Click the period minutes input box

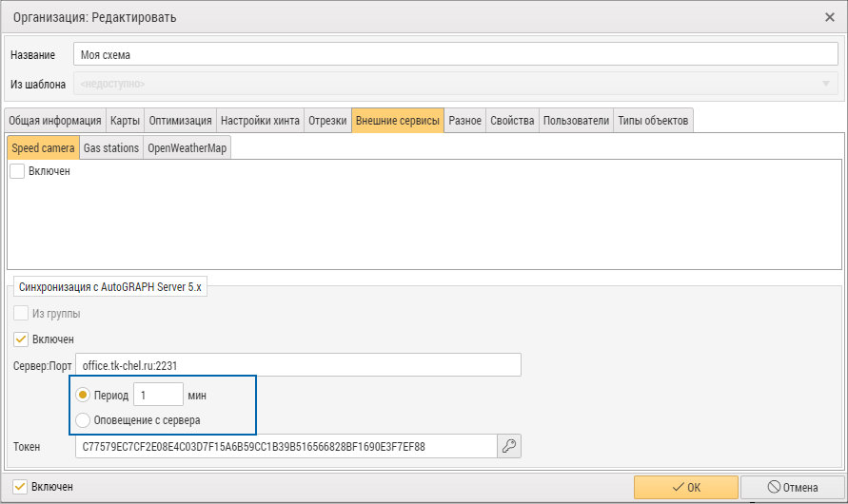point(158,395)
